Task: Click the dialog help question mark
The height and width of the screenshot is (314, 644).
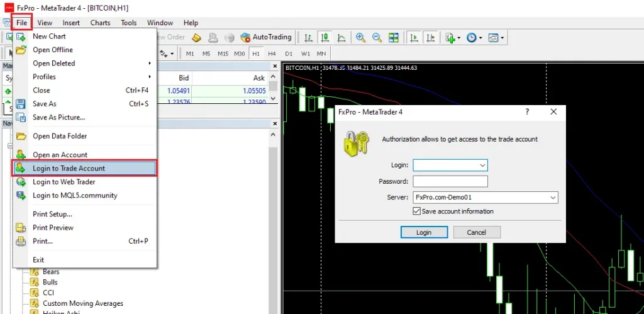Action: point(528,111)
